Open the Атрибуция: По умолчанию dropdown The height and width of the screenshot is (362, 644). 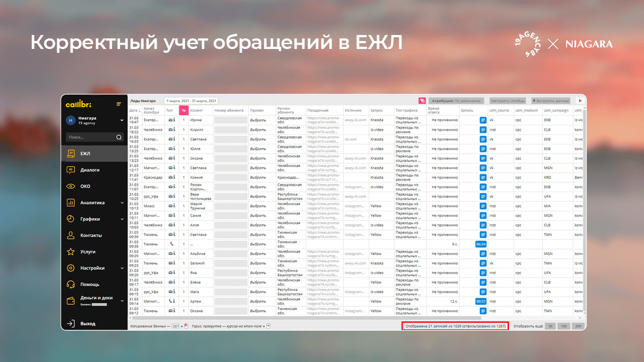pos(456,101)
